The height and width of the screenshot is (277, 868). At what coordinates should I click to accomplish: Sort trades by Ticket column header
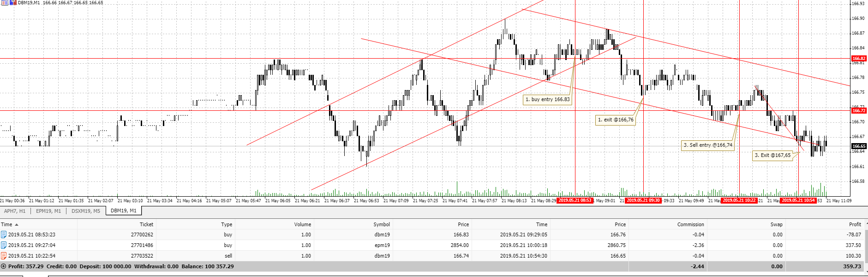[x=146, y=224]
